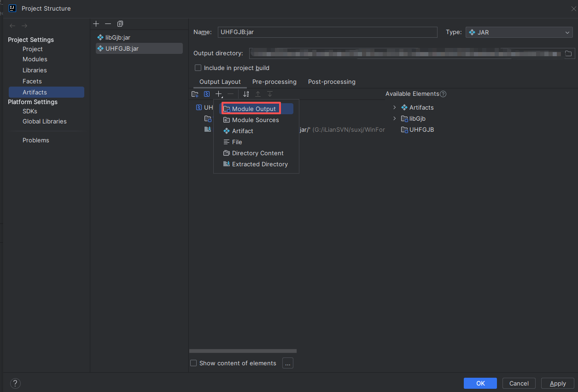578x392 pixels.
Task: Select UHFGJB in Available Elements
Action: (x=417, y=129)
